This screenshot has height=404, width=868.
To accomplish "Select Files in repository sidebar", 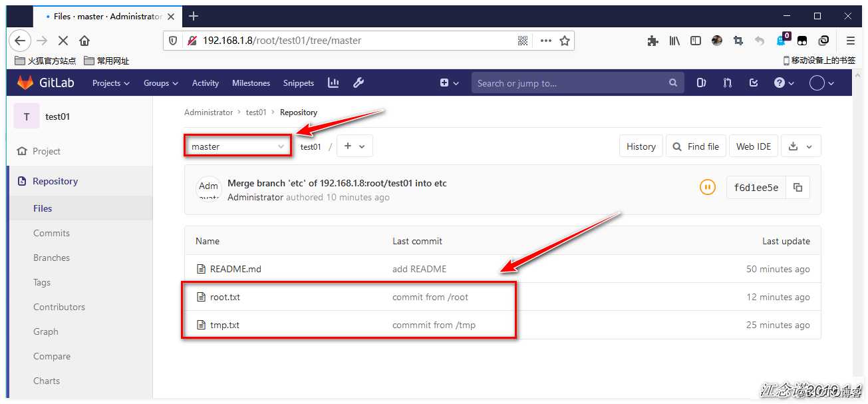I will click(43, 208).
